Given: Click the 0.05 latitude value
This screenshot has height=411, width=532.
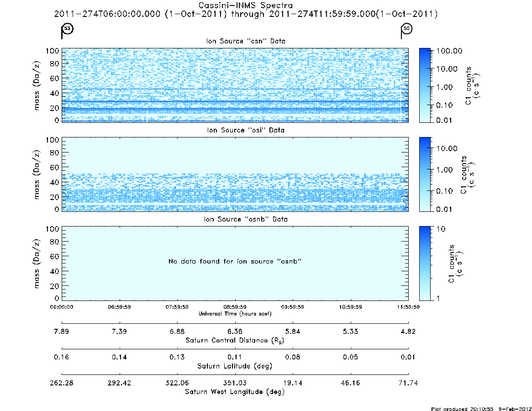Looking at the screenshot, I should [351, 357].
